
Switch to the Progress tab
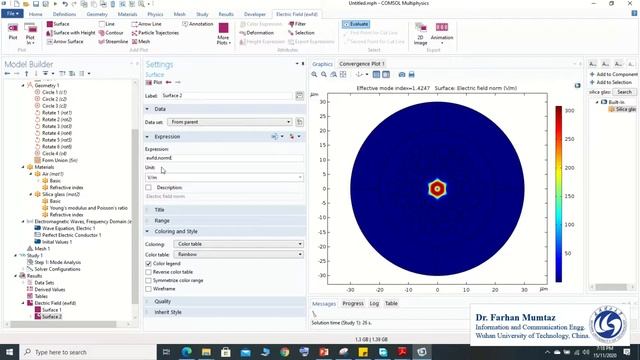[x=353, y=304]
